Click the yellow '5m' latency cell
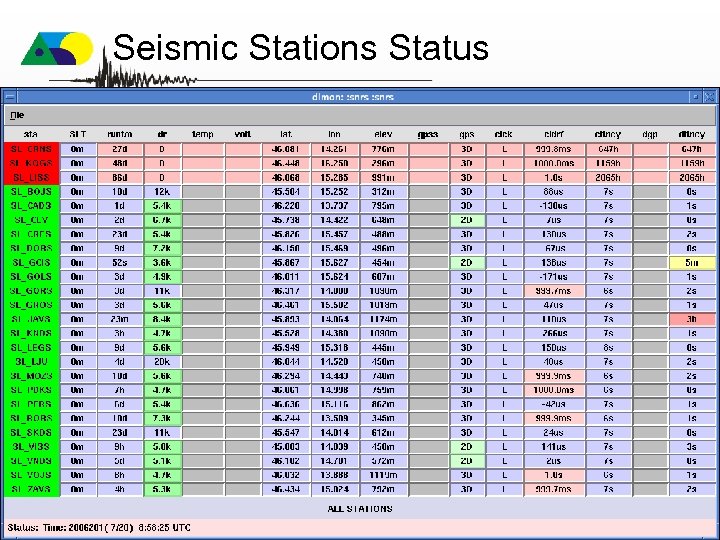 tap(692, 263)
